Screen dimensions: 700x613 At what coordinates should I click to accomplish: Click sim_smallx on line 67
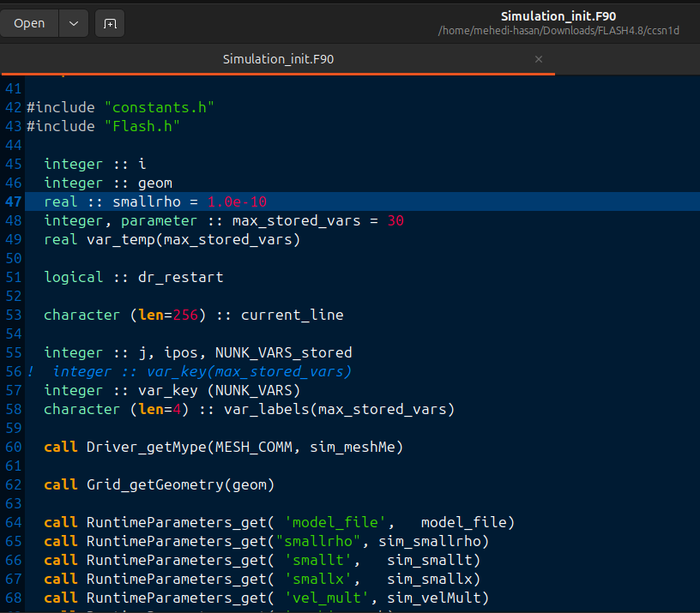pos(430,579)
